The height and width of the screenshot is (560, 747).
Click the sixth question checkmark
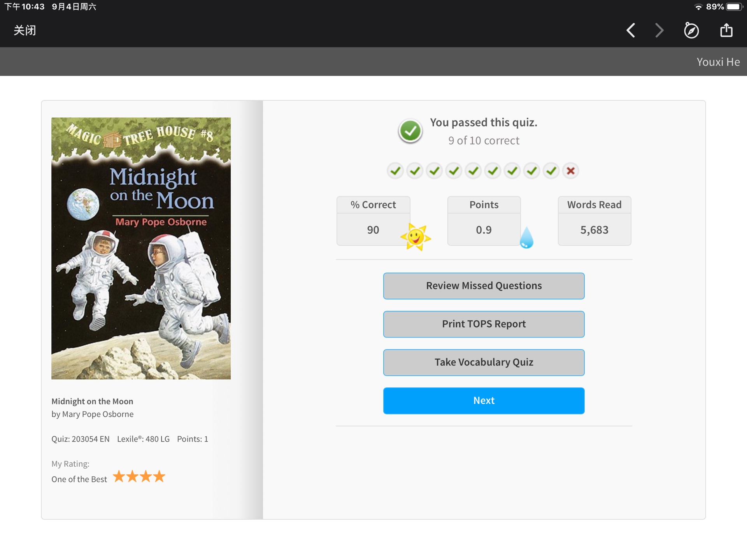[x=493, y=171]
